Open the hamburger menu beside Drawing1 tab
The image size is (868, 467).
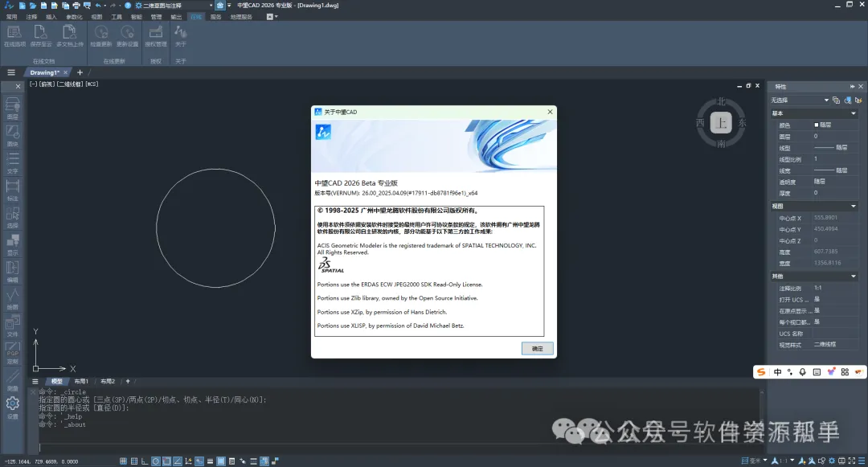11,72
